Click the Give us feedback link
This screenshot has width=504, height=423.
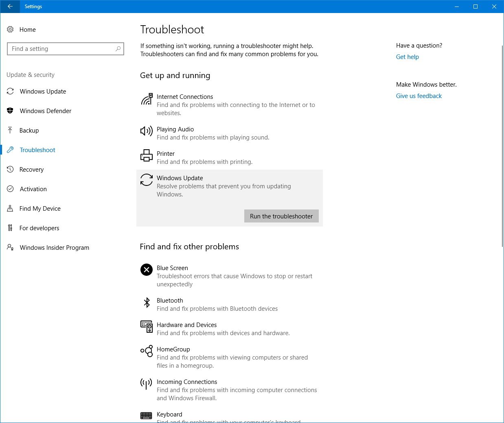419,96
